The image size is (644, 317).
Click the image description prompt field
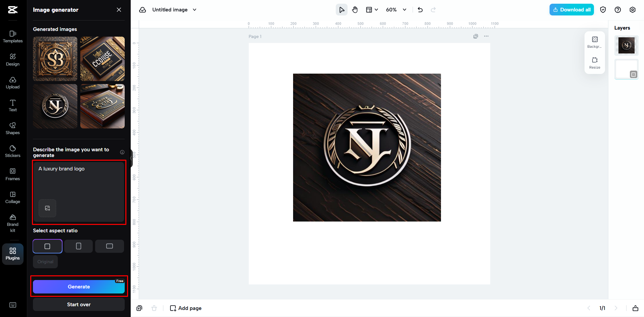(79, 182)
